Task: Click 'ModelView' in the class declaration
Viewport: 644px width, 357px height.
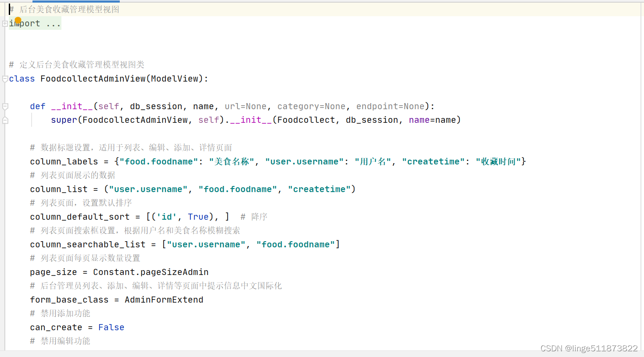Action: point(175,79)
